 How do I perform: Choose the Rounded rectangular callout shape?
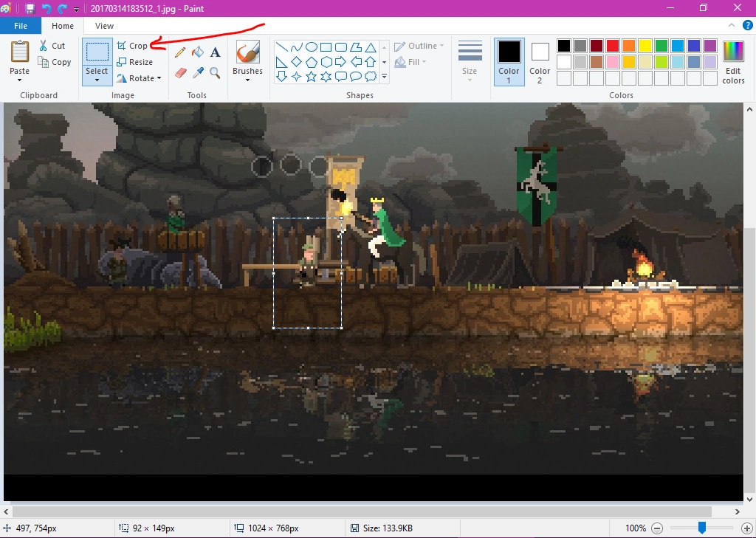[x=341, y=76]
